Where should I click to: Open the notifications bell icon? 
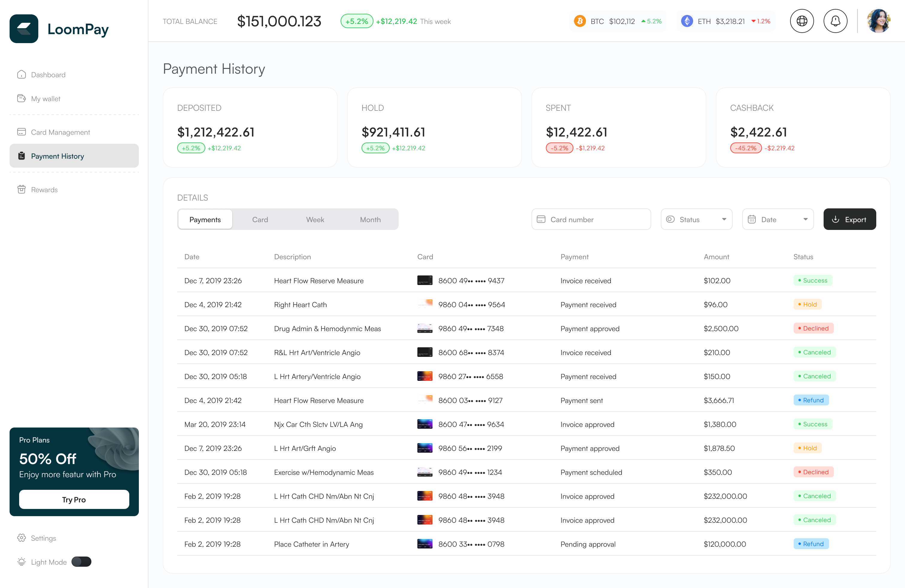(x=835, y=21)
